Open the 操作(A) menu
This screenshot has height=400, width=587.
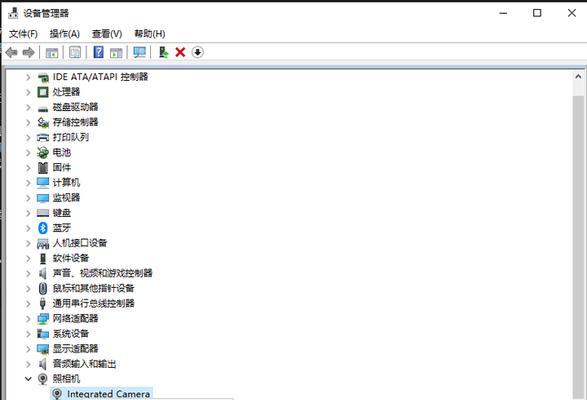65,34
